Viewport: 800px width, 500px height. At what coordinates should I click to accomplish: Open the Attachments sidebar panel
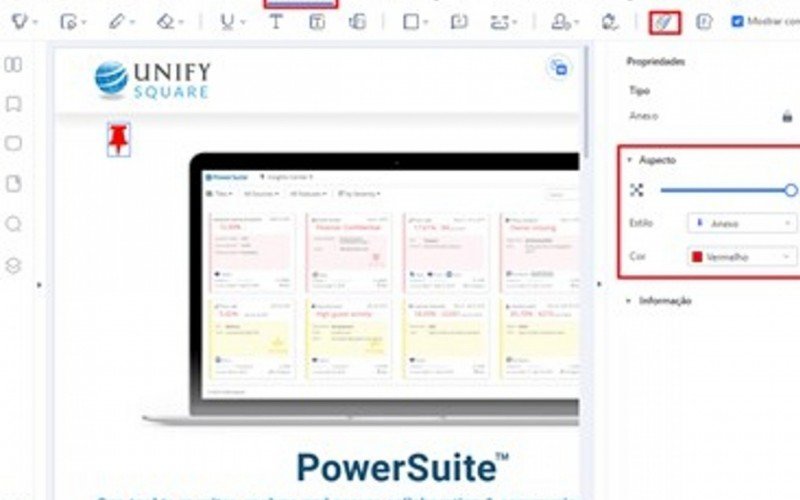click(x=13, y=184)
